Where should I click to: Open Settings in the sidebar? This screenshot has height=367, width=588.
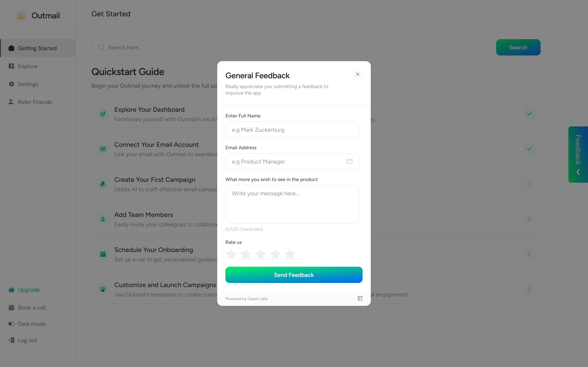28,84
